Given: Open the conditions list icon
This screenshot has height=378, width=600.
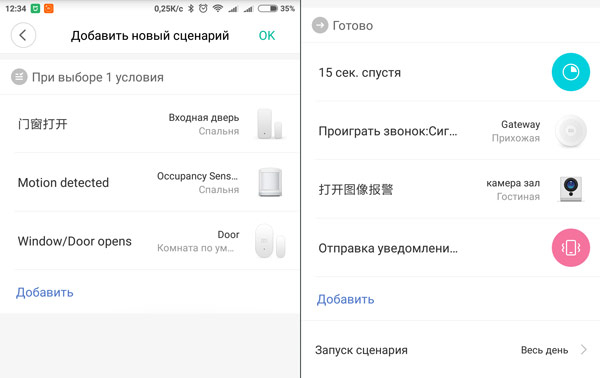Looking at the screenshot, I should click(19, 77).
